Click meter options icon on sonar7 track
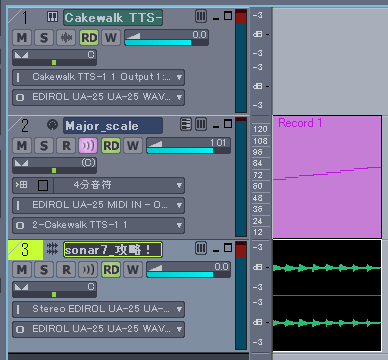388x360 pixels. pos(201,248)
